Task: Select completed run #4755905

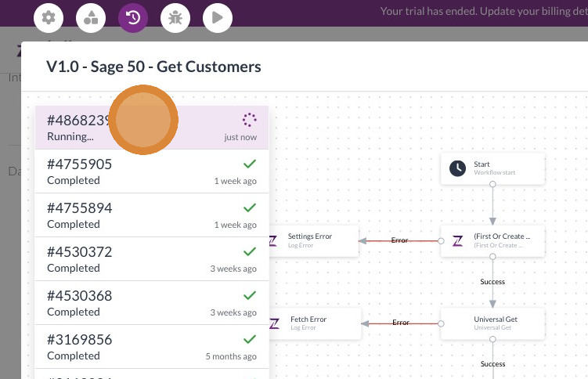Action: (152, 171)
